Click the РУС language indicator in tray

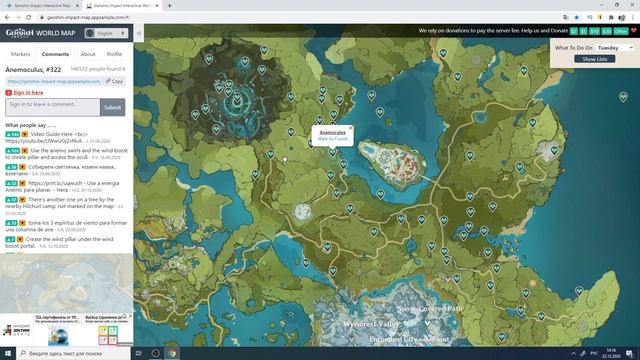[594, 353]
